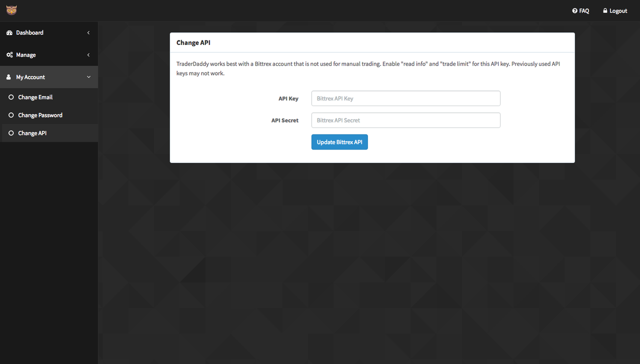This screenshot has width=640, height=364.
Task: Click the My Account user icon
Action: (x=9, y=77)
